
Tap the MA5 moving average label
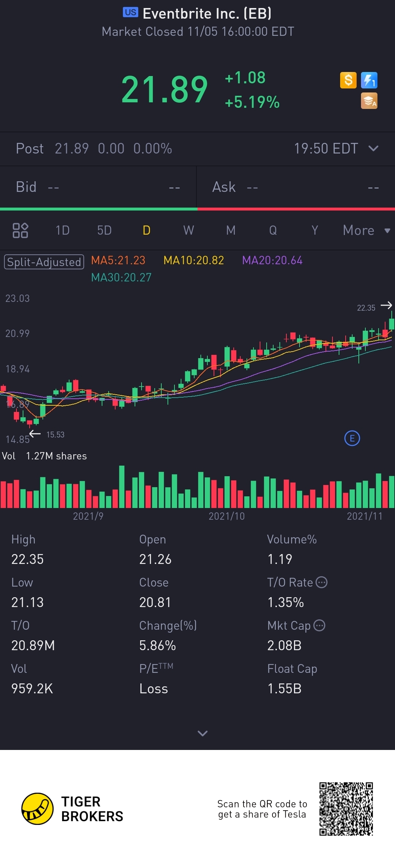[x=118, y=260]
